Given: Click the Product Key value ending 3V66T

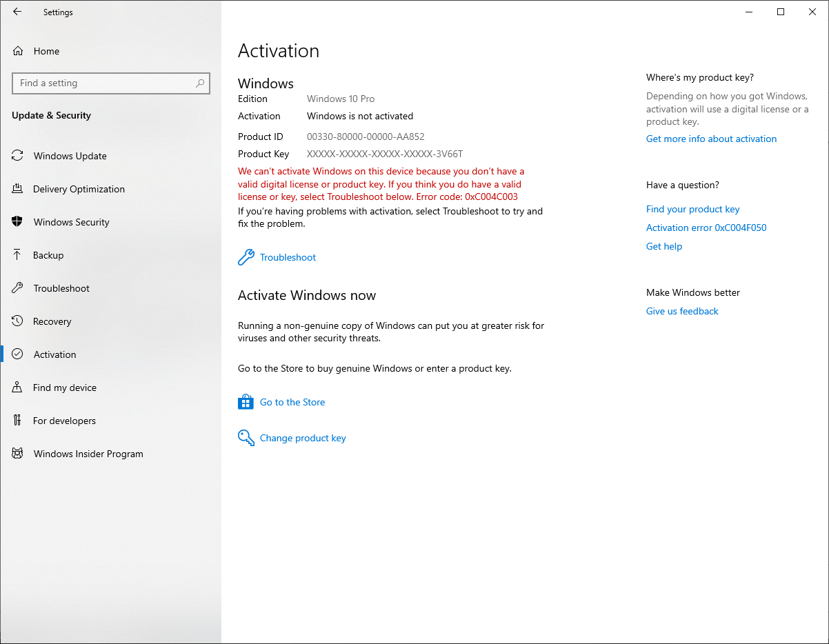Looking at the screenshot, I should click(x=385, y=154).
